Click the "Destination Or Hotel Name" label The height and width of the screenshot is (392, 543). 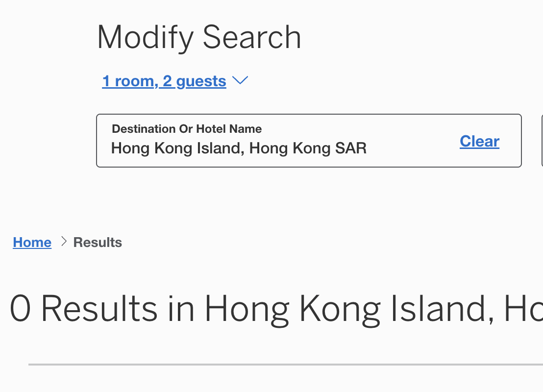pos(187,129)
